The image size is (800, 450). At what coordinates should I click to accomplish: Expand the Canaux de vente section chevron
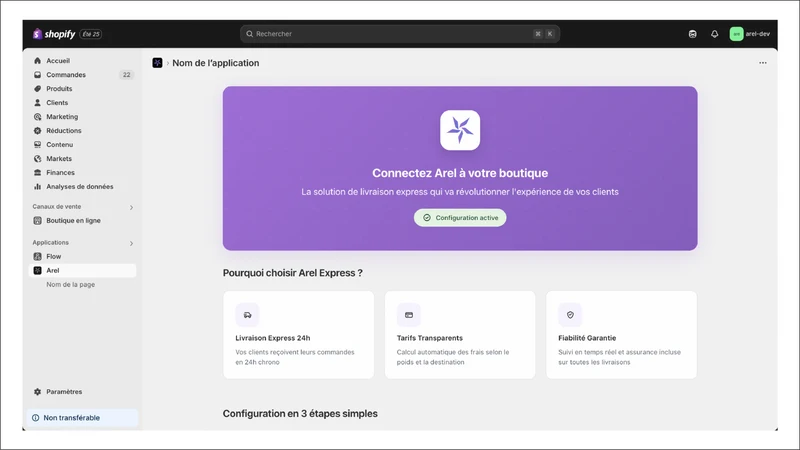(131, 207)
